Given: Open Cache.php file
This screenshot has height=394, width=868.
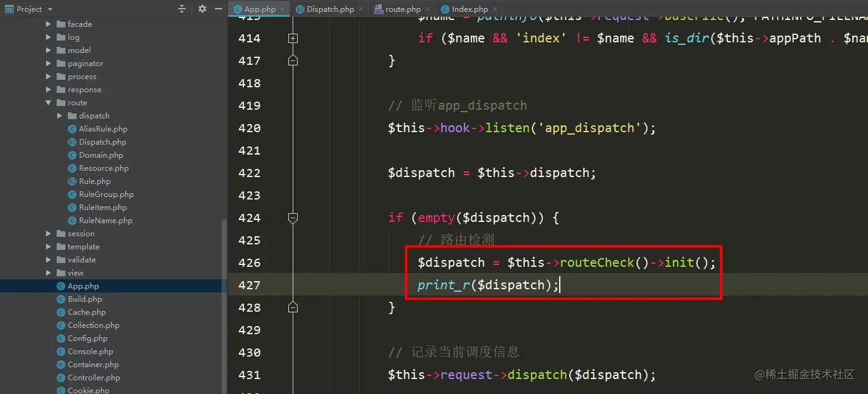Looking at the screenshot, I should coord(87,312).
